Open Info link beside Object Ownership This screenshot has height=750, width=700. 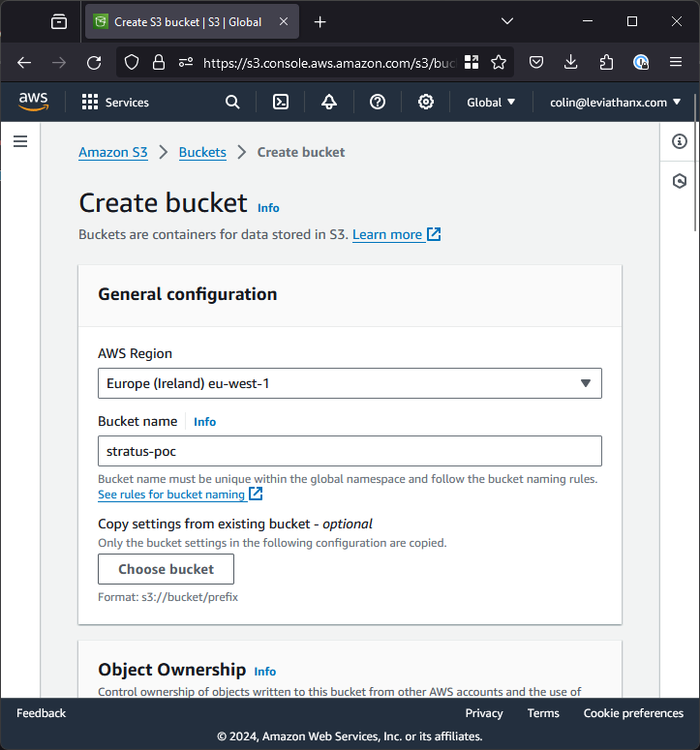(x=264, y=672)
